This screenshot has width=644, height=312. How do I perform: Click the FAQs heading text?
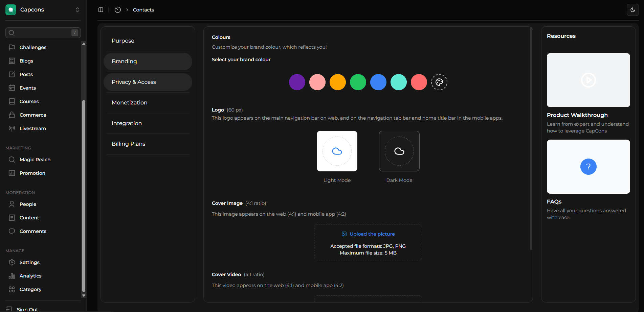tap(554, 201)
